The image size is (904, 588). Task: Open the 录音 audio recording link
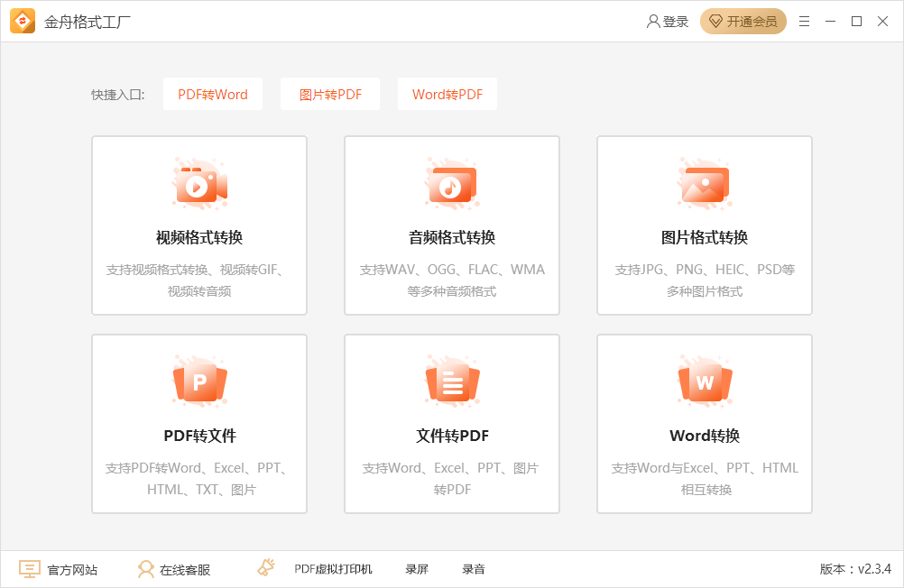[x=474, y=569]
